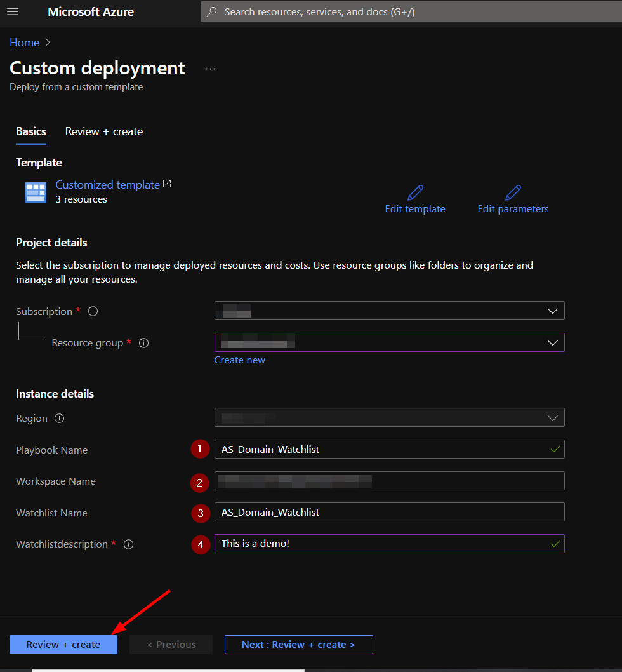Screen dimensions: 622x672
Task: Click into the Workspace Name field
Action: (390, 481)
